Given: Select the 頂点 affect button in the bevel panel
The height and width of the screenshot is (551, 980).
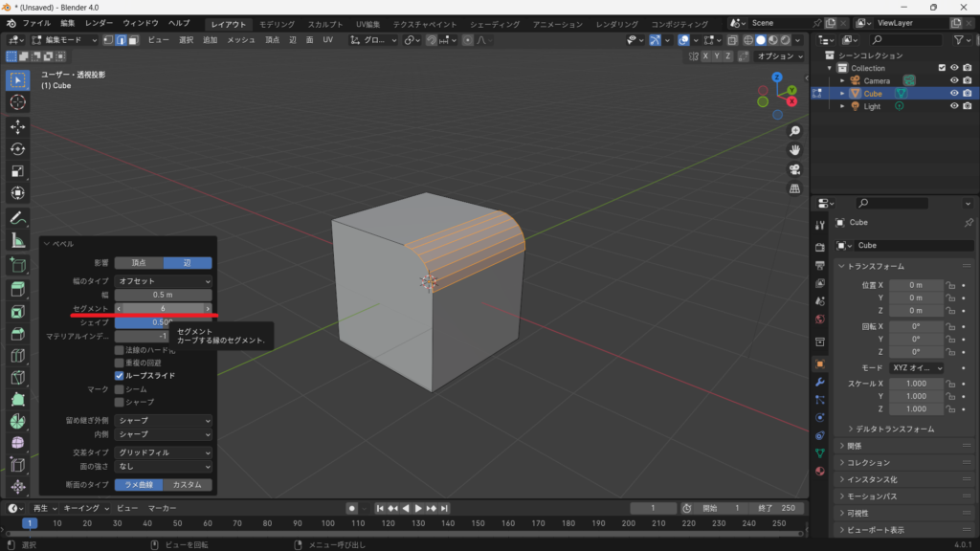Looking at the screenshot, I should (139, 263).
